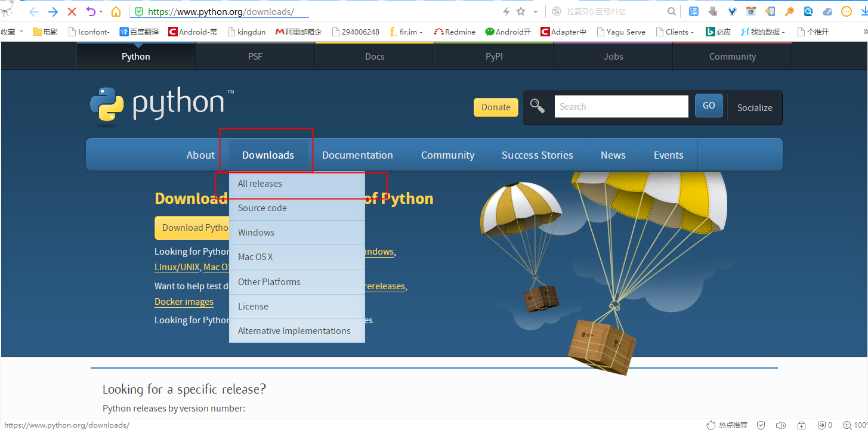
Task: Switch to the Jobs top tab
Action: (613, 57)
